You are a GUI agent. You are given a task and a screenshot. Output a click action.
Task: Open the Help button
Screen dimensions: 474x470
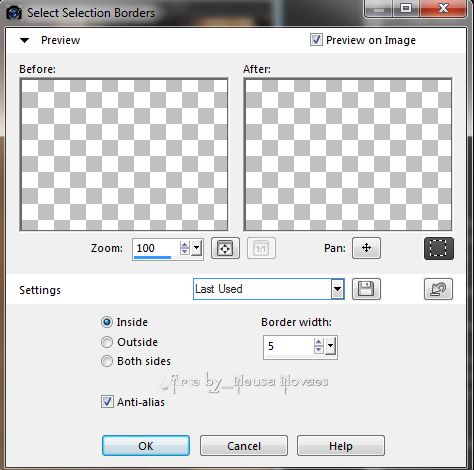341,446
